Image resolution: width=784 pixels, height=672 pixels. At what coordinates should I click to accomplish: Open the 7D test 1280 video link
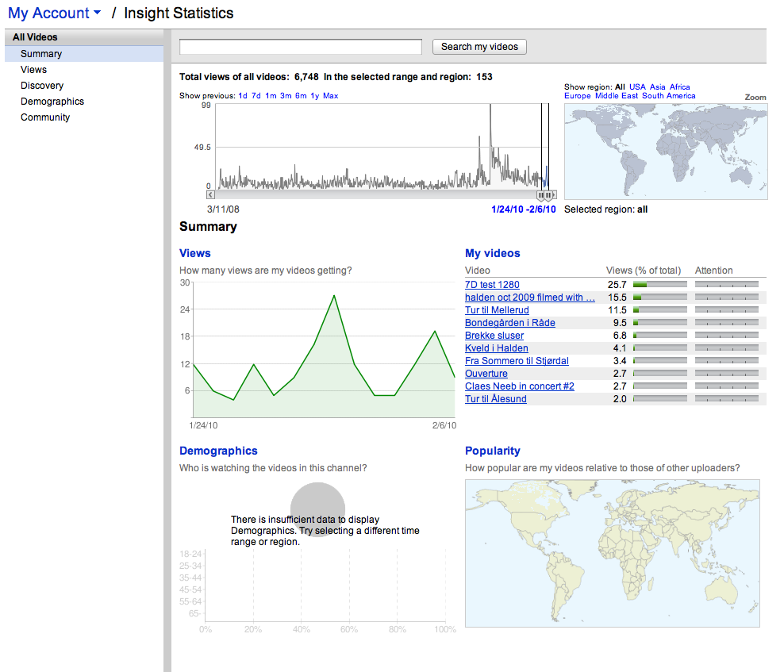492,285
